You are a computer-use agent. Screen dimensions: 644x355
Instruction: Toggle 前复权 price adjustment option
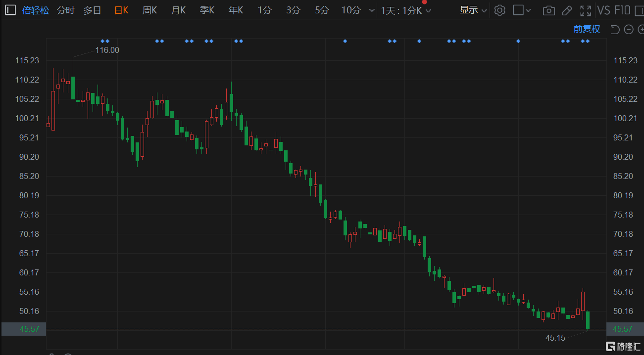point(587,29)
